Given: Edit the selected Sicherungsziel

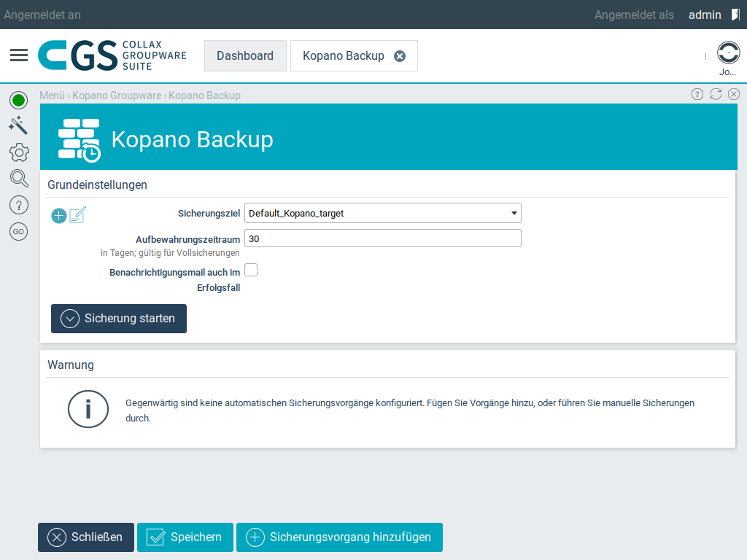Looking at the screenshot, I should (x=78, y=215).
